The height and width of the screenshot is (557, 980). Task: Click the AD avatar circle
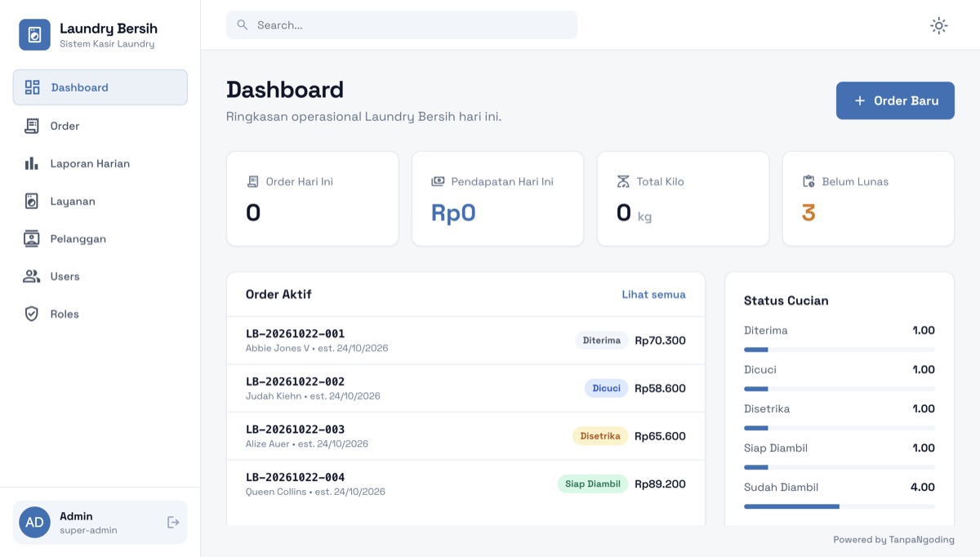click(x=34, y=522)
